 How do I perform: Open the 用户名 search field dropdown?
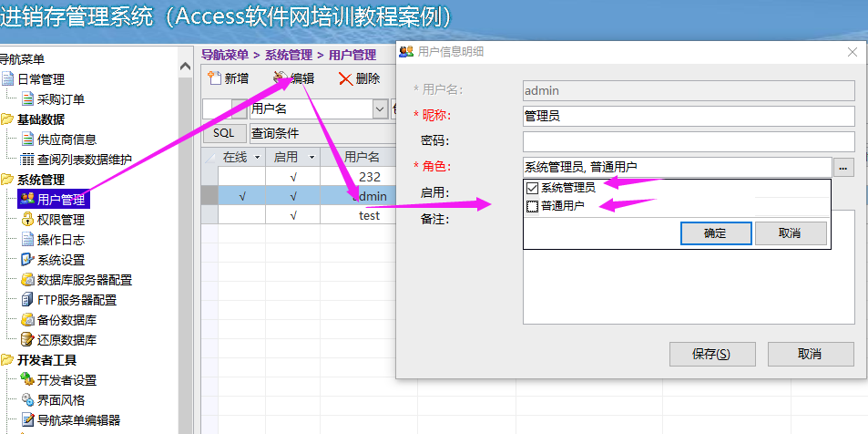pos(381,108)
